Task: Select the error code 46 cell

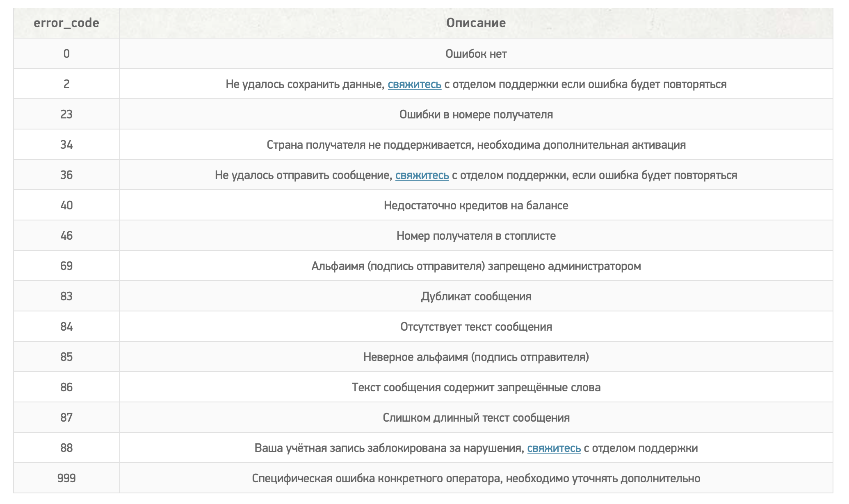Action: click(66, 236)
